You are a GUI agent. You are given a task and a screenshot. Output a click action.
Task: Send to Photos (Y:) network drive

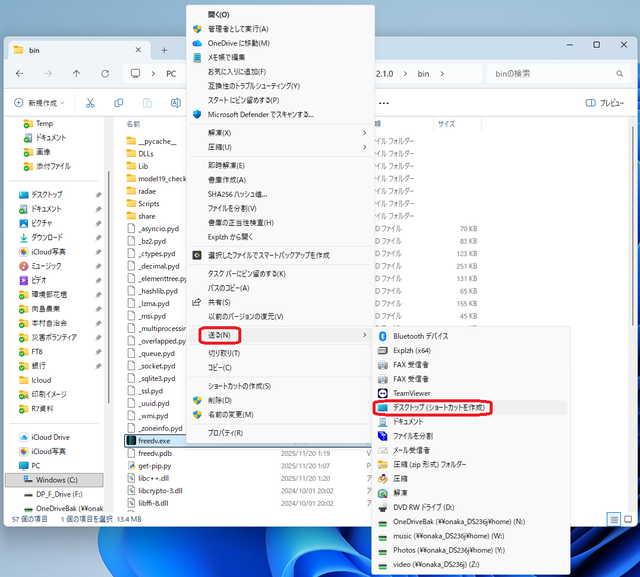(x=471, y=550)
